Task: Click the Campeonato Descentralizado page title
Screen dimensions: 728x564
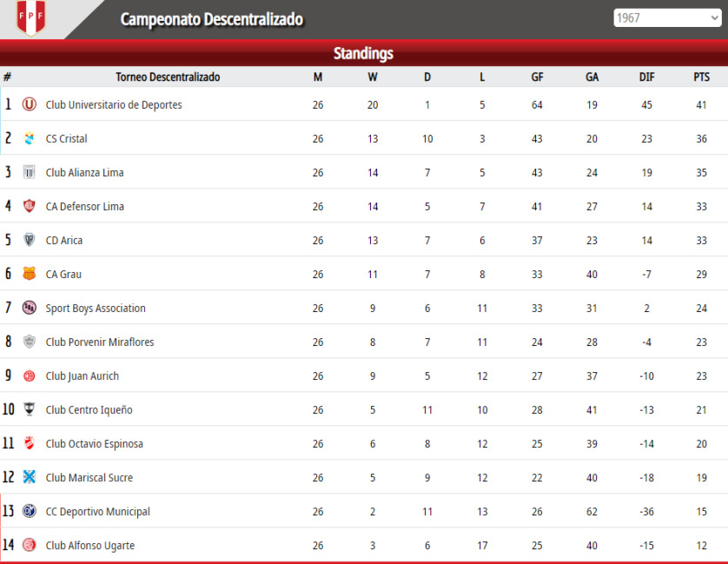Action: (x=212, y=19)
